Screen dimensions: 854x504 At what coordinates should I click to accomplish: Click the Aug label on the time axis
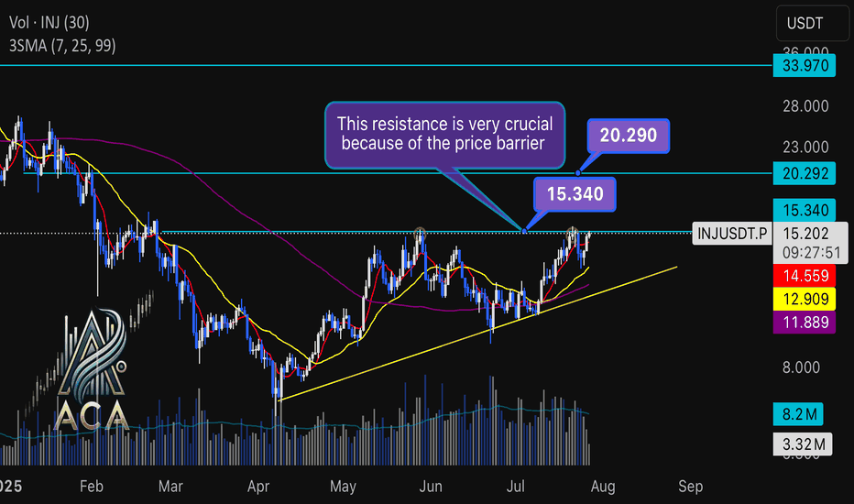[603, 486]
